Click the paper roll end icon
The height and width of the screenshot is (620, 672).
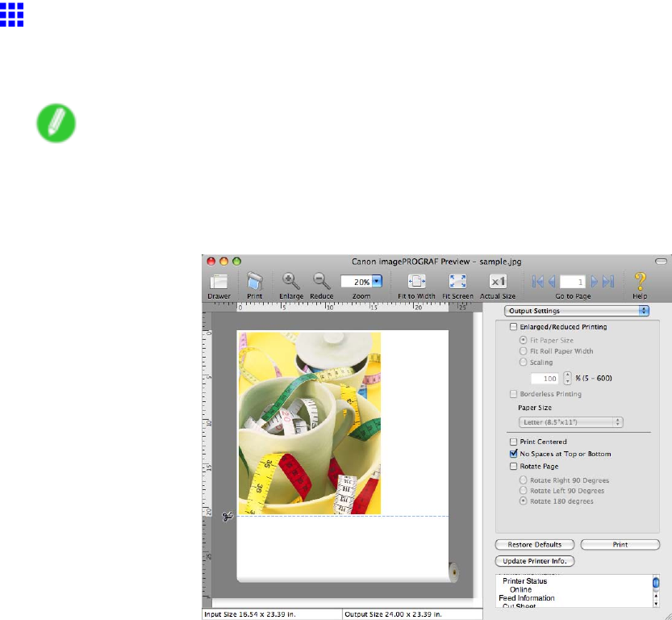(453, 572)
